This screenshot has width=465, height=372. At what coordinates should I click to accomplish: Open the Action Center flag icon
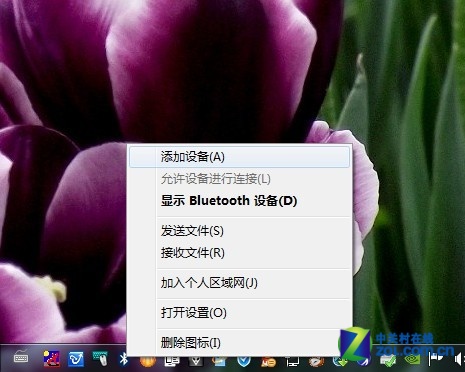pos(435,359)
